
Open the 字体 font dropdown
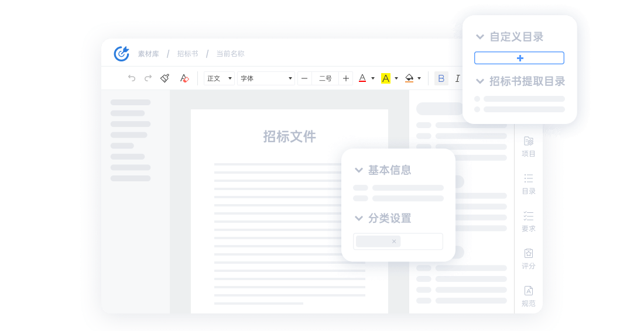(x=266, y=78)
